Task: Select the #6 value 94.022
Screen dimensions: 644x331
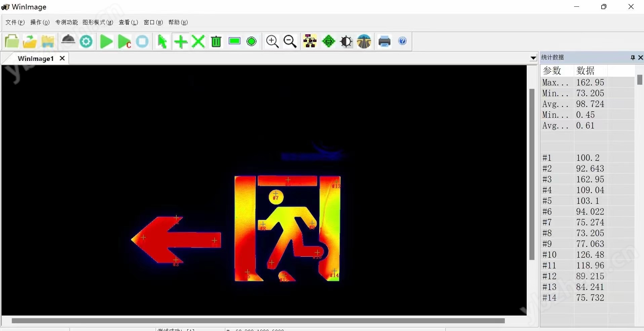Action: click(x=590, y=212)
